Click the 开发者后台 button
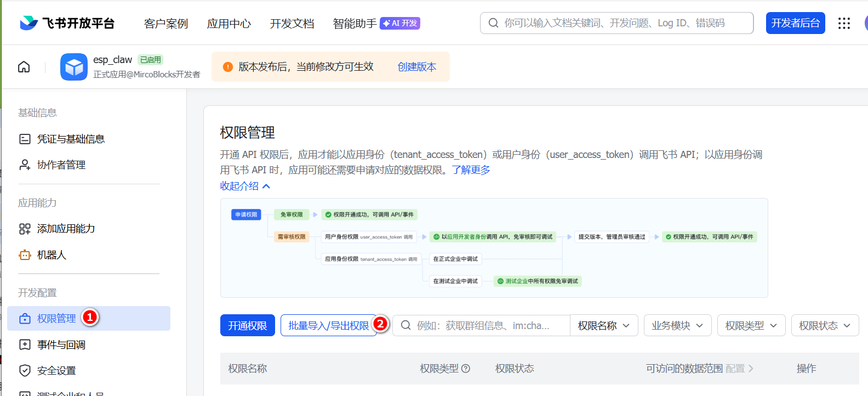 pyautogui.click(x=796, y=23)
